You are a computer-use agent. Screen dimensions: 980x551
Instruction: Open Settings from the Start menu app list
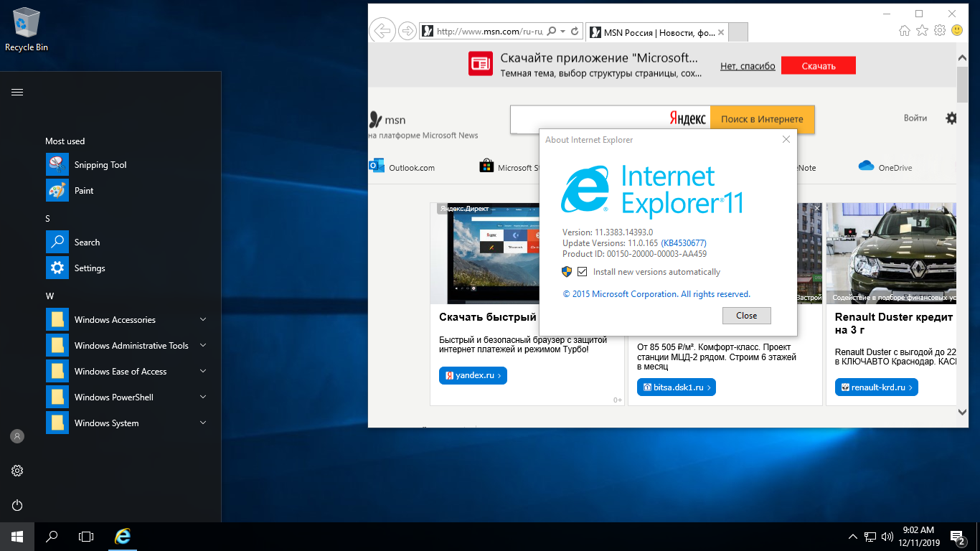click(x=127, y=268)
